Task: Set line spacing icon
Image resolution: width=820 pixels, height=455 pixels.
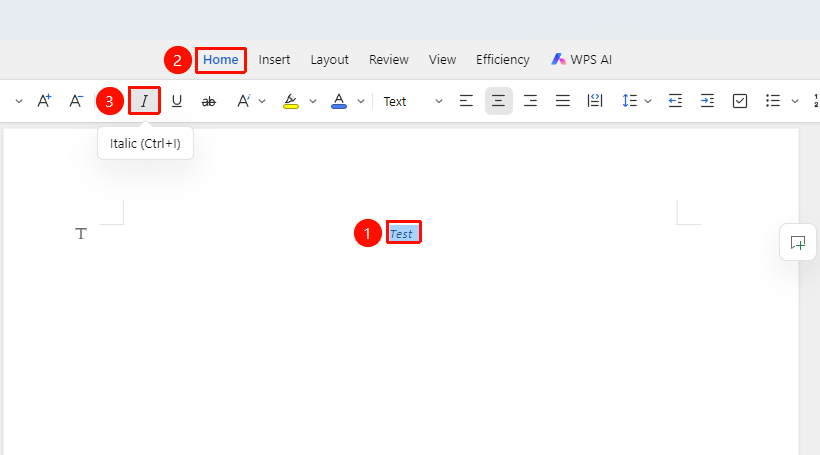Action: pyautogui.click(x=630, y=101)
